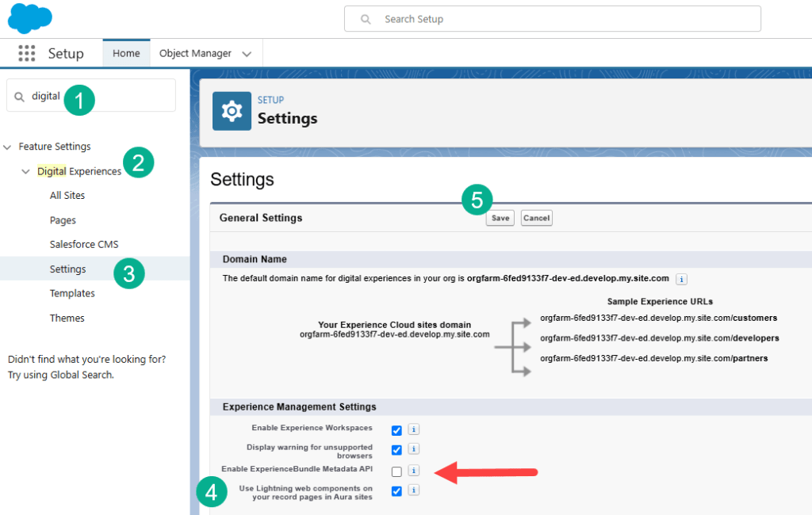Open the Object Manager tab dropdown arrow
The width and height of the screenshot is (812, 515).
247,54
